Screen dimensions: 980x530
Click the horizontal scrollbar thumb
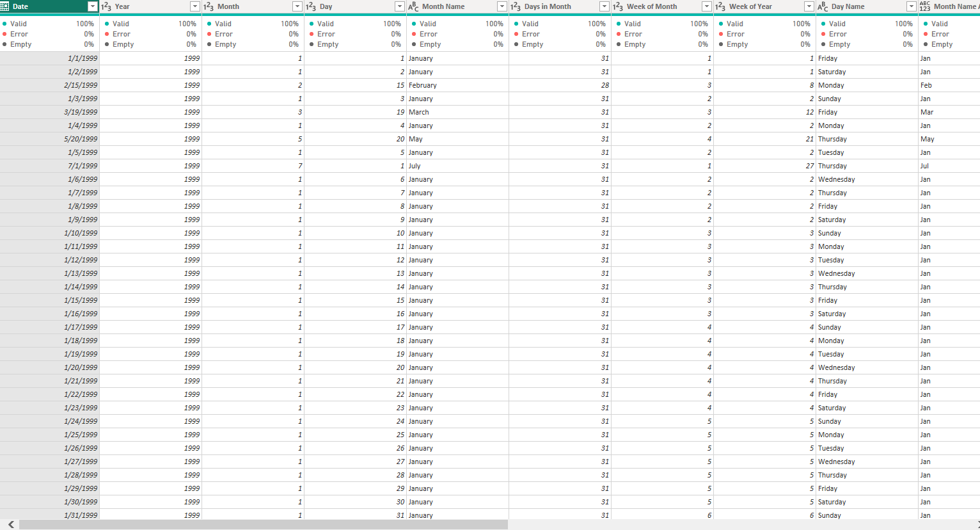coord(264,524)
